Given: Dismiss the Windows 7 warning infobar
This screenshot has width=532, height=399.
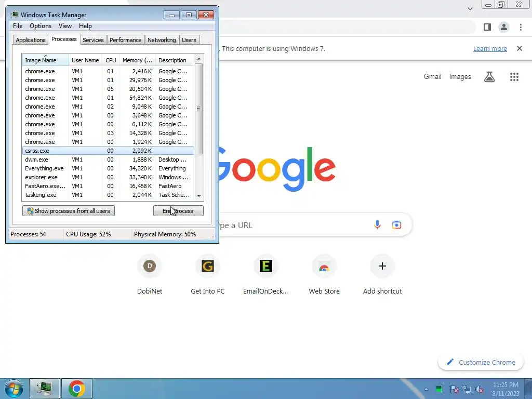Looking at the screenshot, I should [x=519, y=48].
